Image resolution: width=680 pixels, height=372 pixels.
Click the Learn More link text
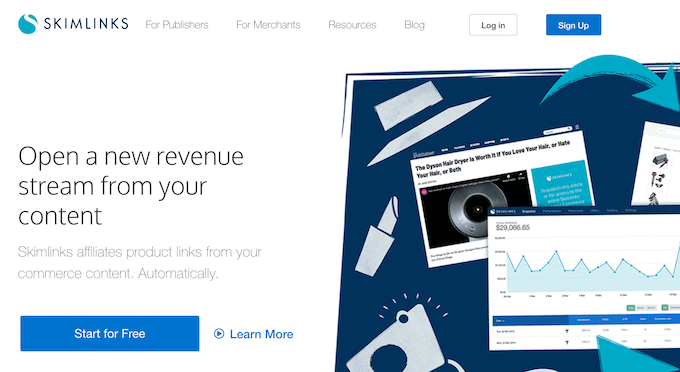coord(262,334)
